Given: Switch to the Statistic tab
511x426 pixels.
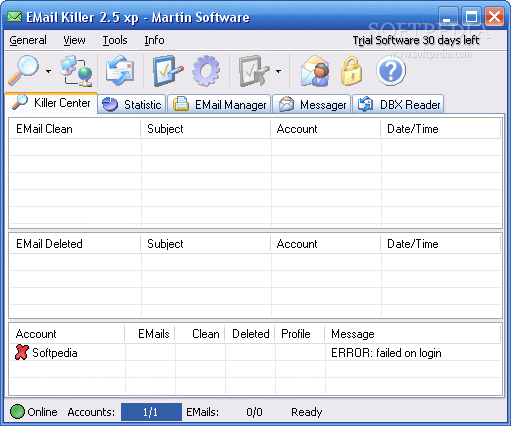Looking at the screenshot, I should [x=132, y=105].
